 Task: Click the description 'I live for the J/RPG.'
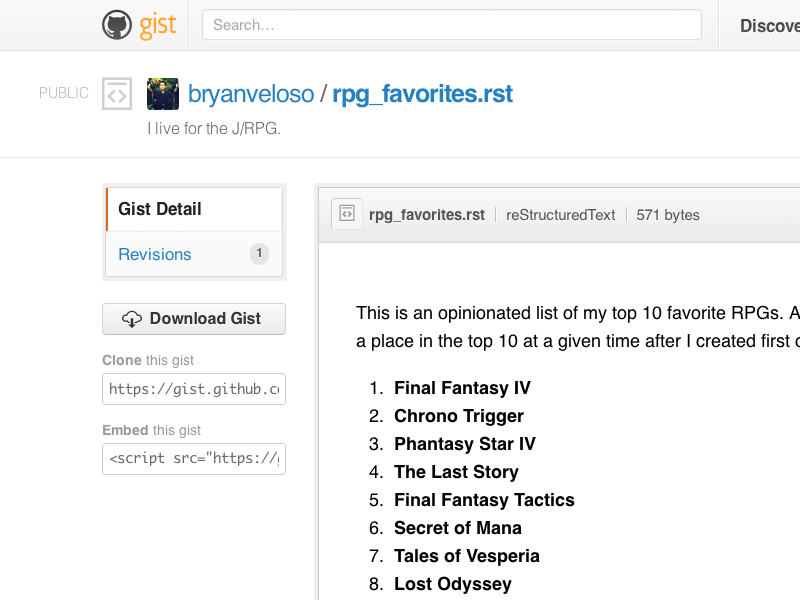(214, 129)
